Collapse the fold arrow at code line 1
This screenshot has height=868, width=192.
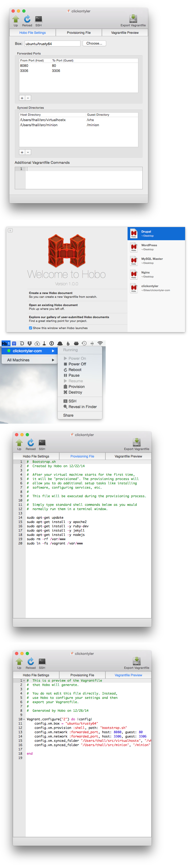tap(24, 681)
